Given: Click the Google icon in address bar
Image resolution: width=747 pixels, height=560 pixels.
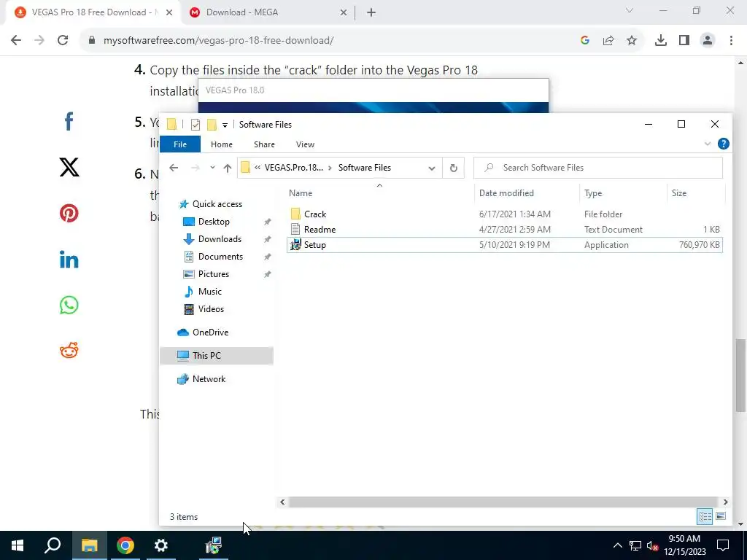Looking at the screenshot, I should (585, 41).
